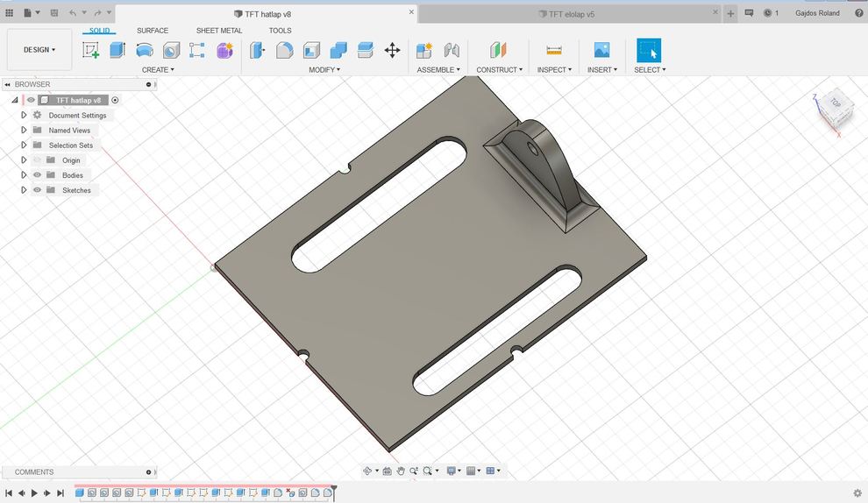This screenshot has width=868, height=503.
Task: Click the Create Sketch tool icon
Action: 91,50
